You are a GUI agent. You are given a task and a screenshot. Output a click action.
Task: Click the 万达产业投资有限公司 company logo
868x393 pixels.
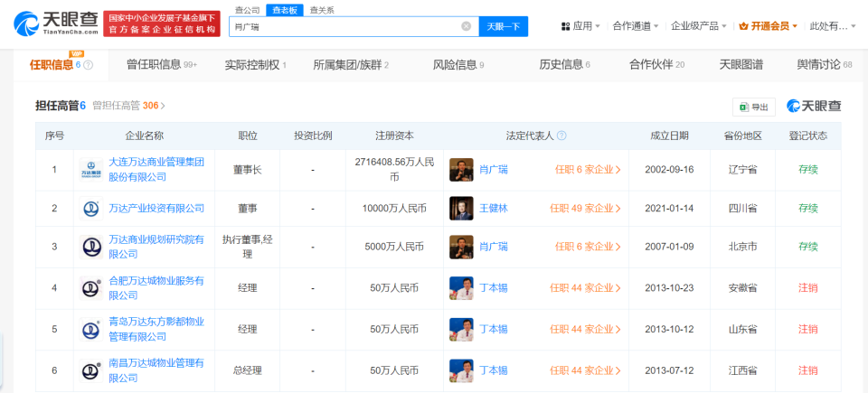(x=90, y=209)
